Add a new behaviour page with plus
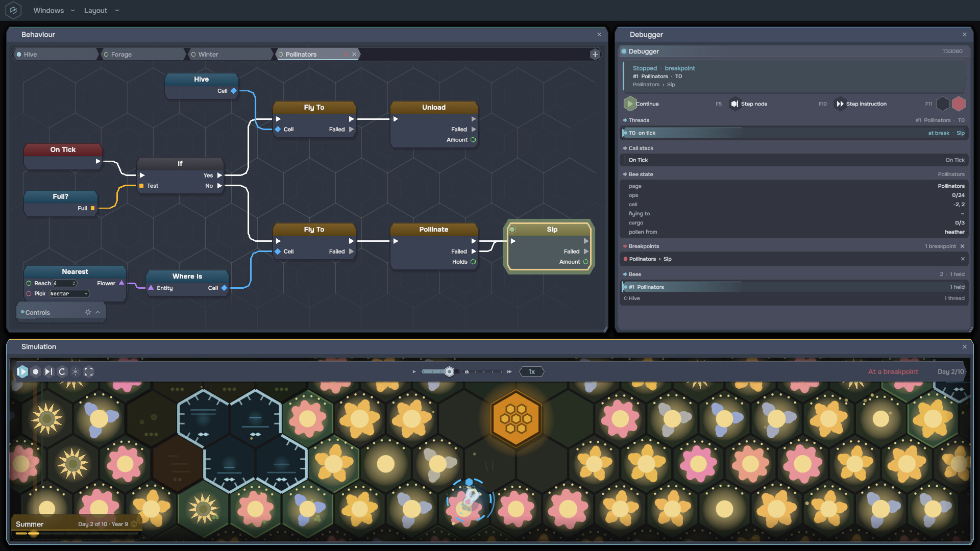 595,54
